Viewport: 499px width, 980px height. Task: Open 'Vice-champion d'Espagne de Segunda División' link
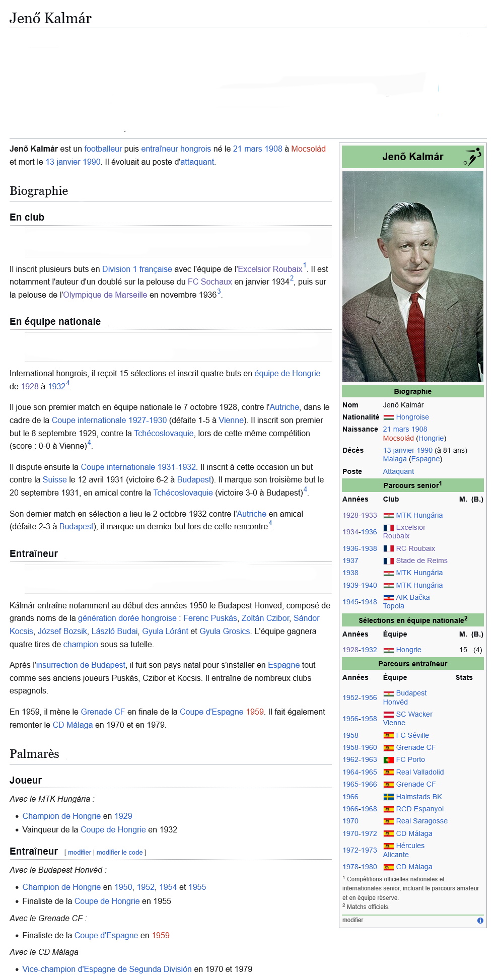(107, 969)
